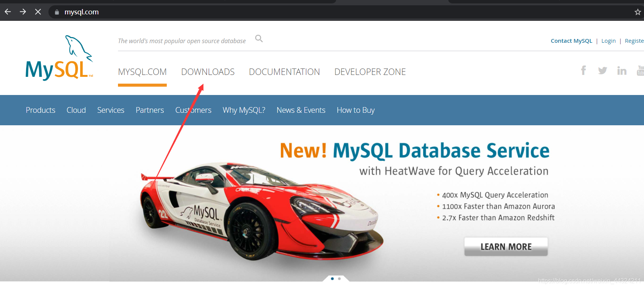Open Cloud menu item
This screenshot has height=288, width=644.
point(76,110)
